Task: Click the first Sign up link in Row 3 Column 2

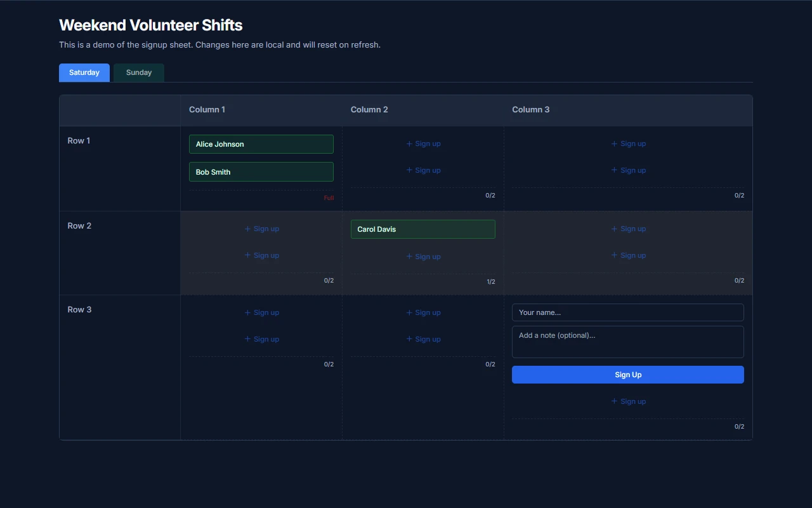Action: 423,312
